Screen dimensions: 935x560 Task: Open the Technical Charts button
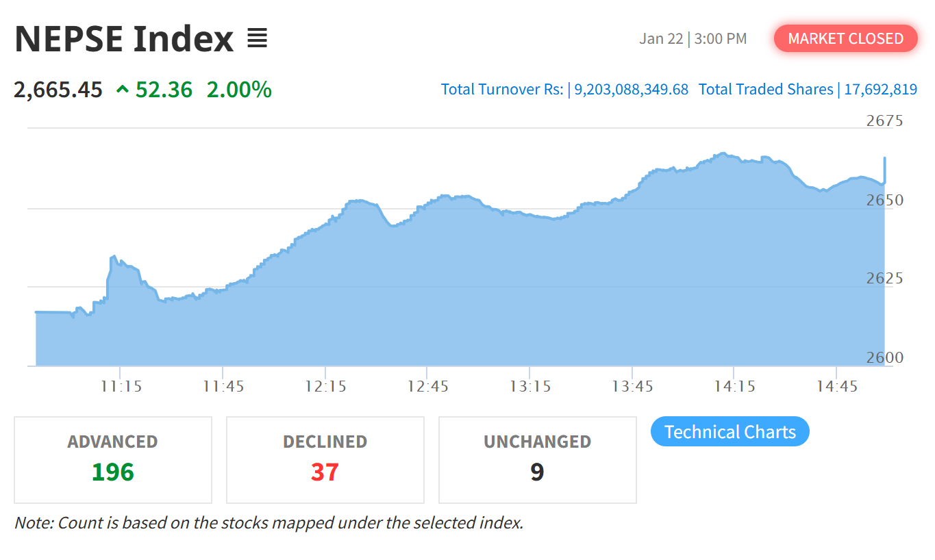[730, 432]
